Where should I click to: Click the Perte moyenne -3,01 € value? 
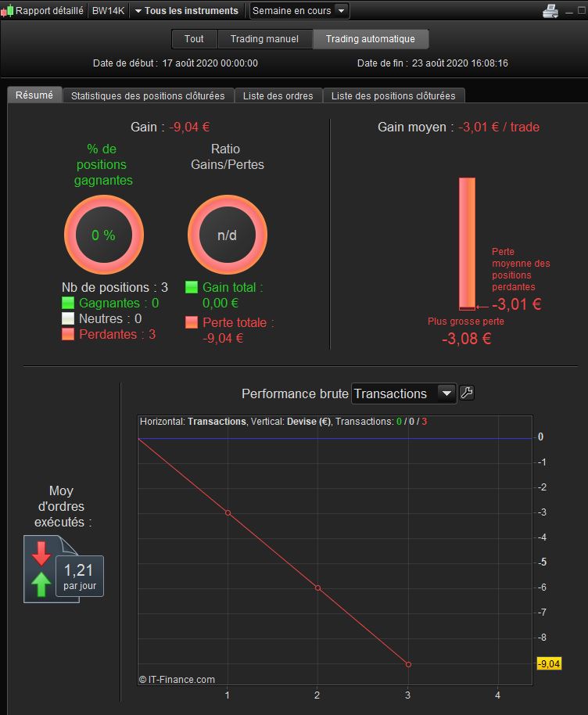517,304
